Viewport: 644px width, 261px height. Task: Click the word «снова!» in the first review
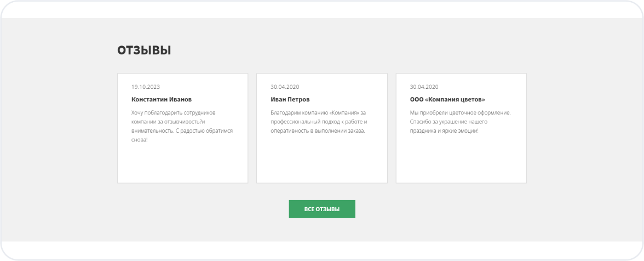[x=140, y=140]
